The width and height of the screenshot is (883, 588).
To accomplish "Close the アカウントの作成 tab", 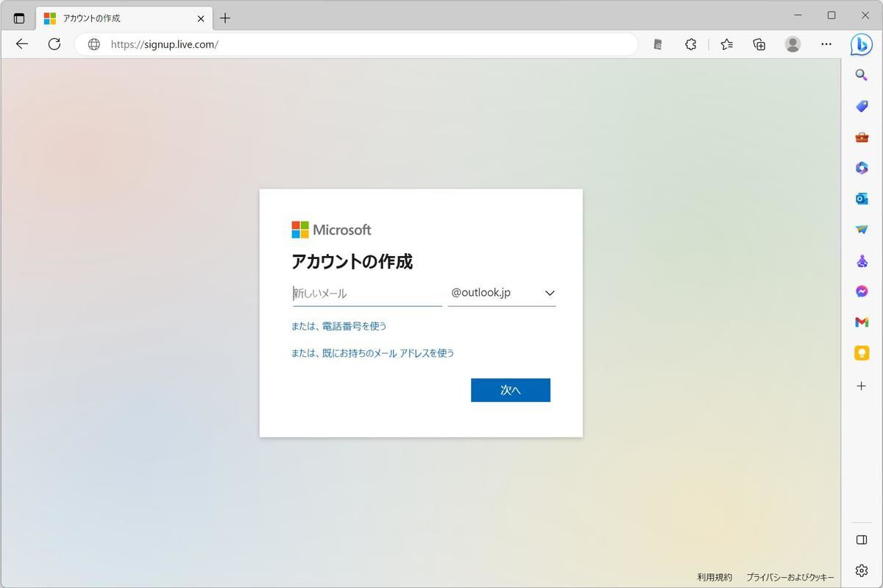I will [201, 18].
